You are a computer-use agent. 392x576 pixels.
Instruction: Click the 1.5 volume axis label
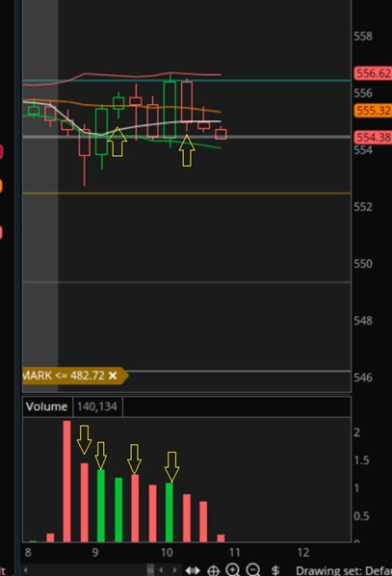click(361, 460)
